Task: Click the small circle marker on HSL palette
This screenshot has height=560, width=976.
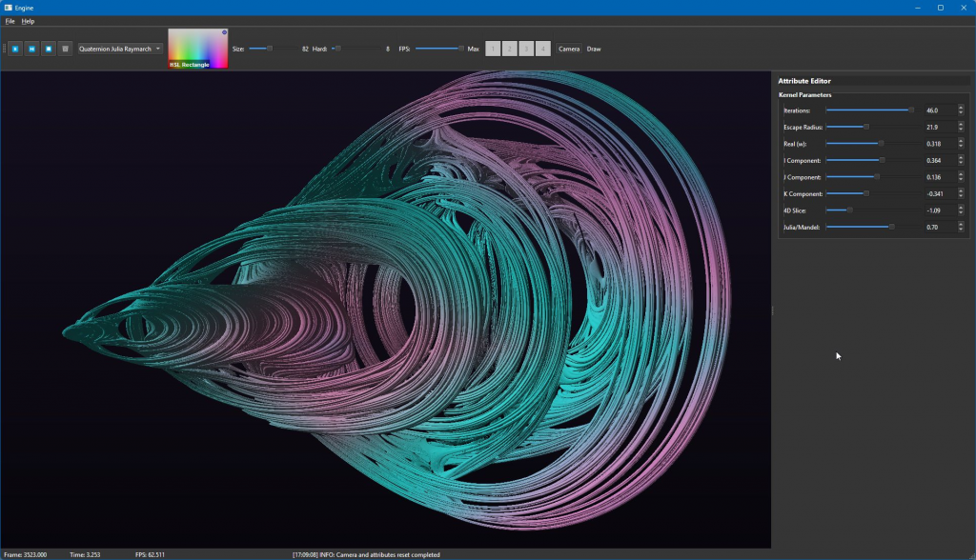Action: [x=224, y=32]
